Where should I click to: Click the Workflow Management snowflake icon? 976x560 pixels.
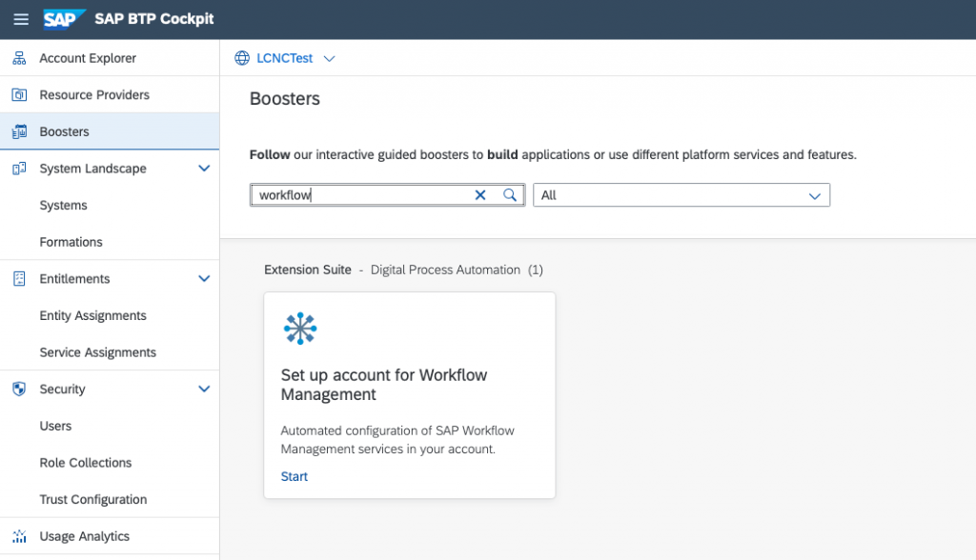click(300, 328)
